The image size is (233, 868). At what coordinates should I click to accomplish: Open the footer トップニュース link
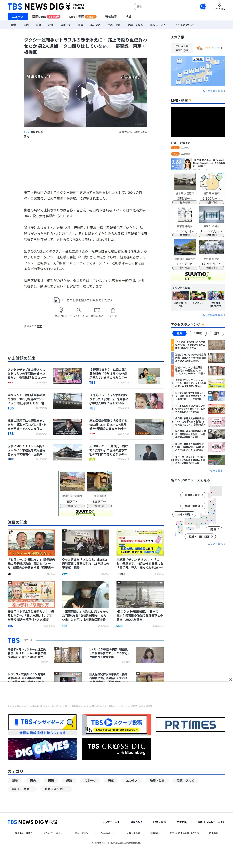(x=111, y=822)
